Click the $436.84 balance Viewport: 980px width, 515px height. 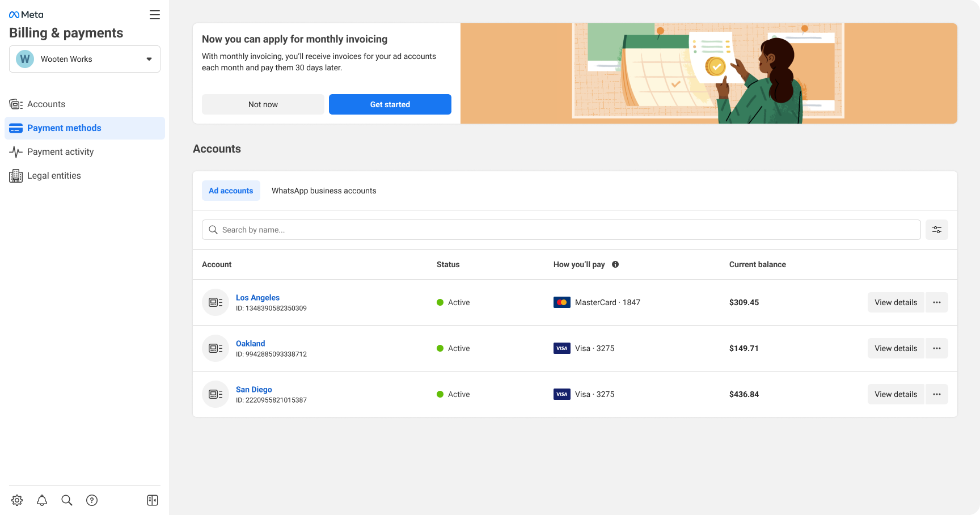tap(744, 394)
